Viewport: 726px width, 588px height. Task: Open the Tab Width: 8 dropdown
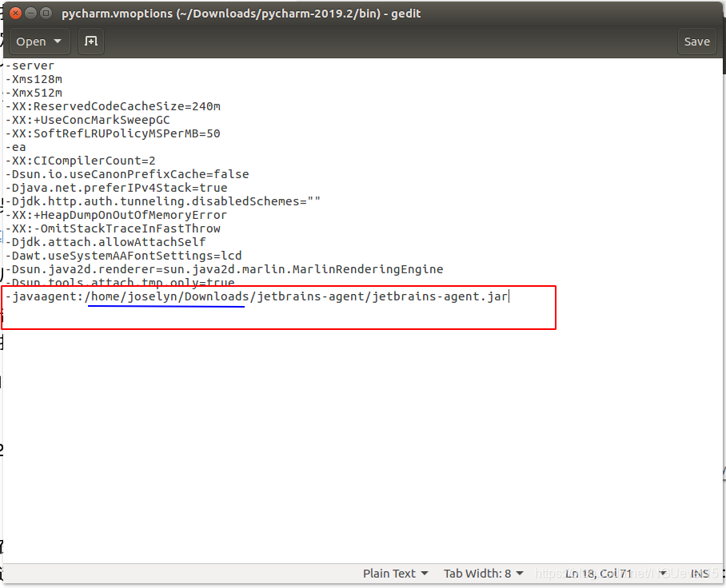pos(484,574)
